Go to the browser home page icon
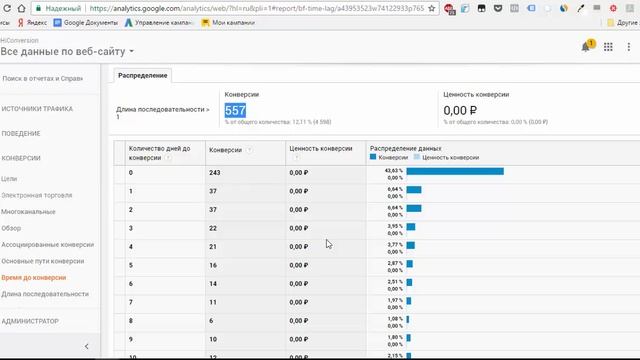This screenshot has width=640, height=360. (21, 8)
